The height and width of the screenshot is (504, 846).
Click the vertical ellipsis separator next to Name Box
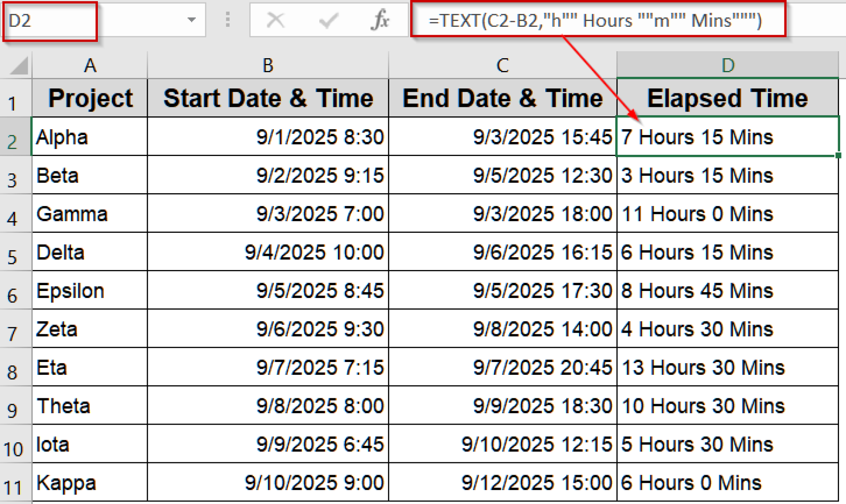click(x=227, y=20)
